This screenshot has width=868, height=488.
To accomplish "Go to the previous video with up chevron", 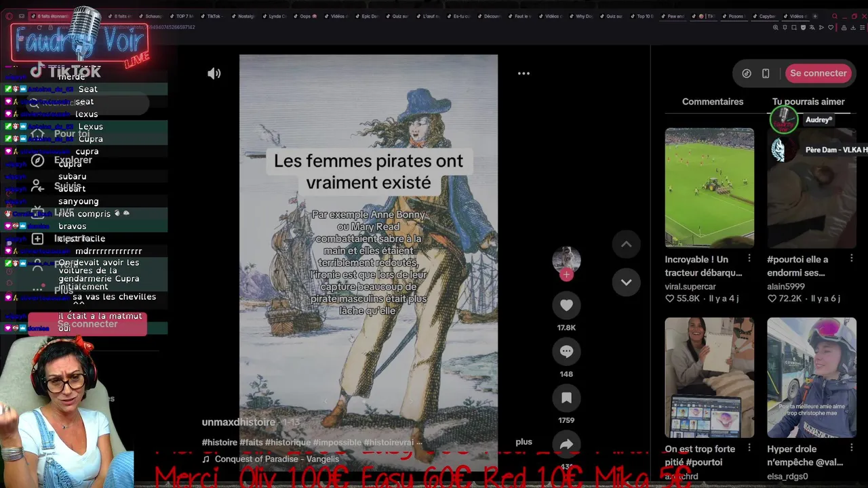I will [627, 244].
